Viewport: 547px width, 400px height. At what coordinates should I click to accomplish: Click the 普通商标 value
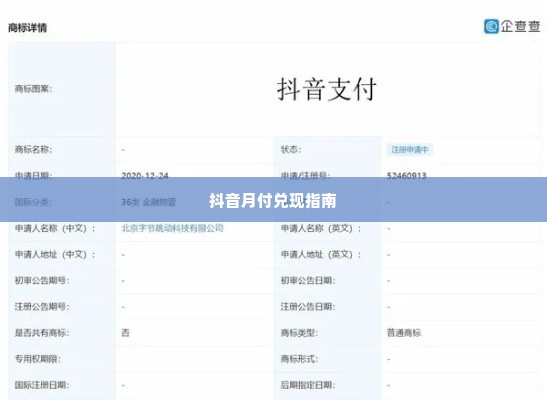coord(404,333)
